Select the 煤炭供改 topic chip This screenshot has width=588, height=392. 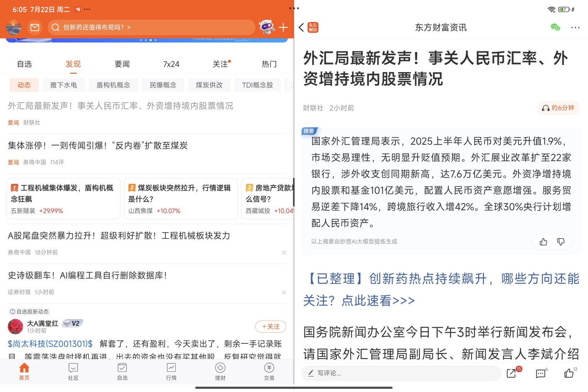(x=210, y=85)
